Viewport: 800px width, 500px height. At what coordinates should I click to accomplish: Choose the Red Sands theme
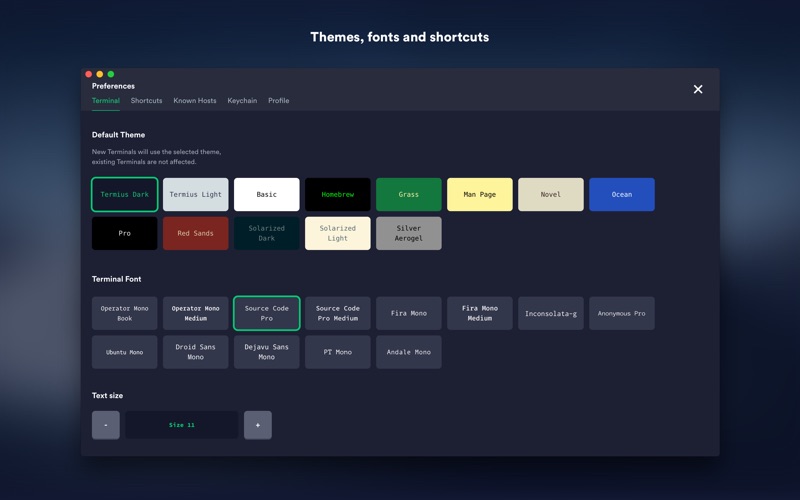point(195,233)
